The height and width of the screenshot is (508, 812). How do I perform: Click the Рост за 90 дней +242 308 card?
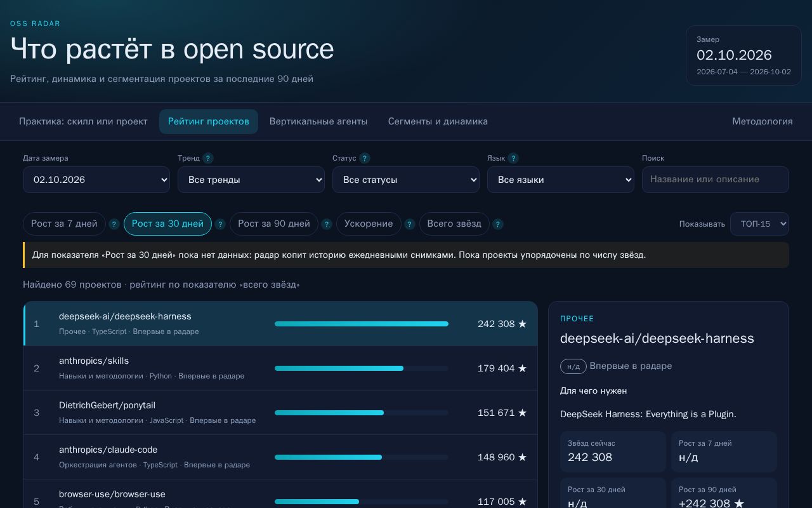coord(724,494)
